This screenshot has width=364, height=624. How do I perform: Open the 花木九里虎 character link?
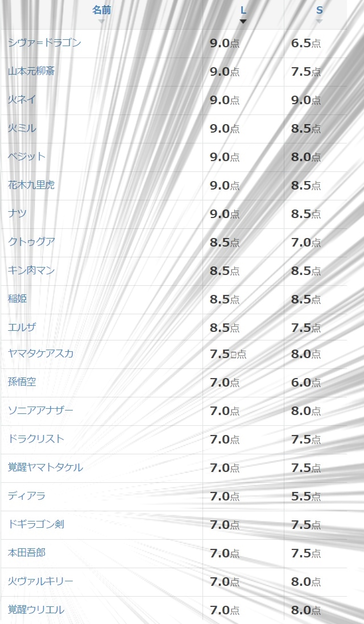pos(31,185)
